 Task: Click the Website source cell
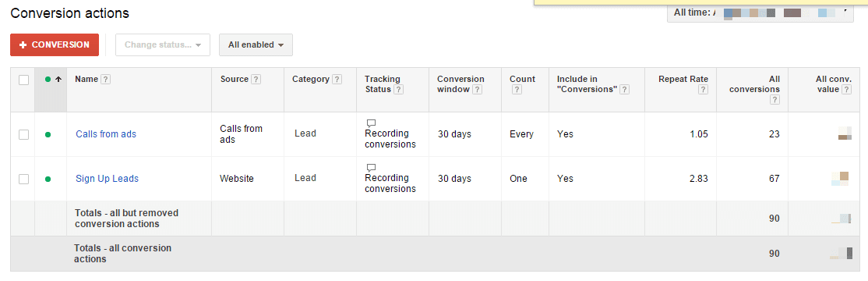coord(237,179)
